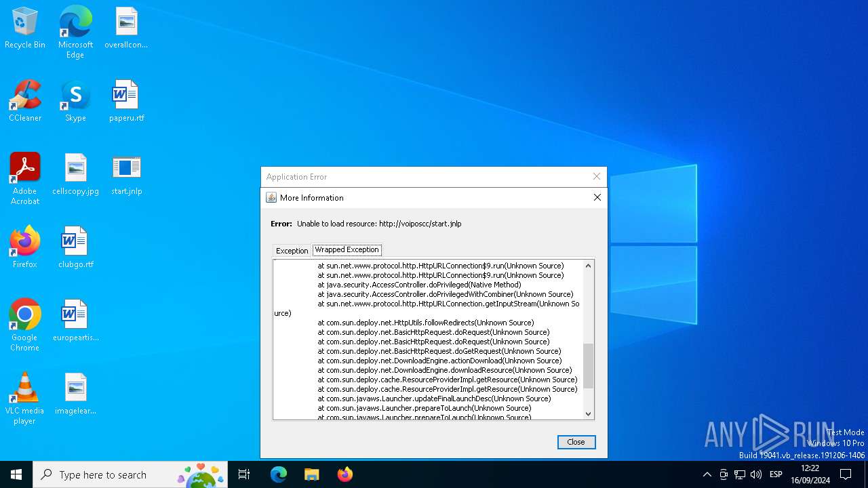
Task: Open the Skype desktop shortcut
Action: coord(75,102)
